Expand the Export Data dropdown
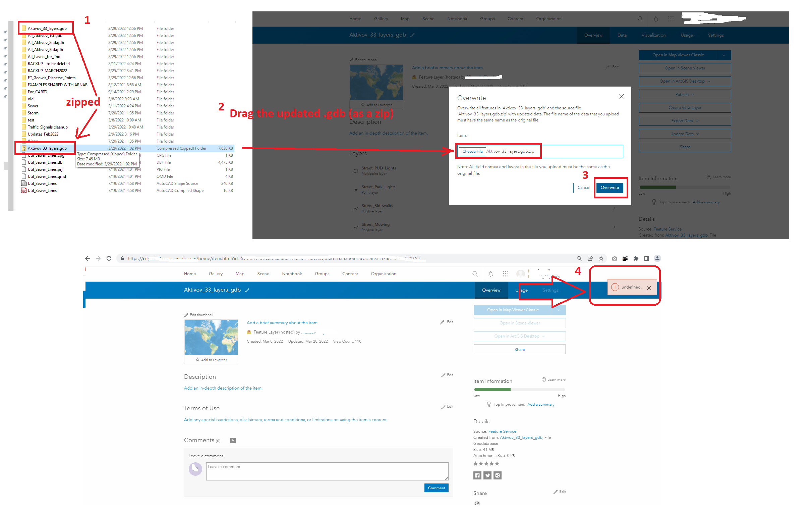 pyautogui.click(x=685, y=121)
